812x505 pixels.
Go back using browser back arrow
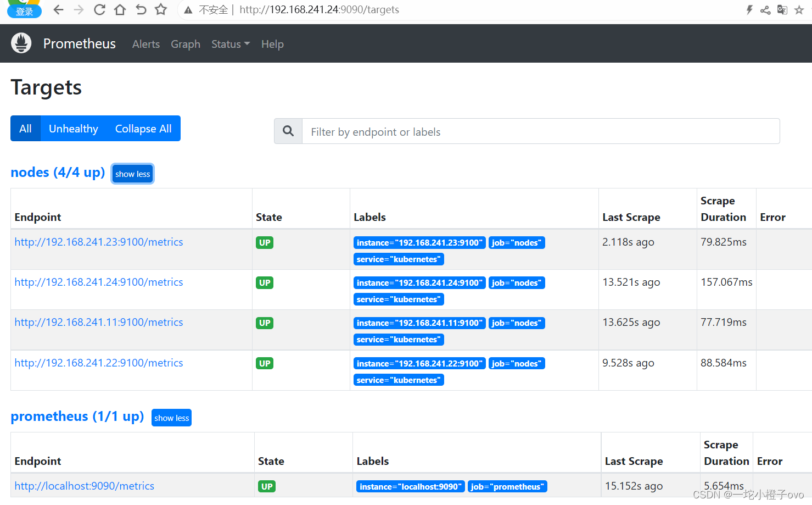(58, 10)
